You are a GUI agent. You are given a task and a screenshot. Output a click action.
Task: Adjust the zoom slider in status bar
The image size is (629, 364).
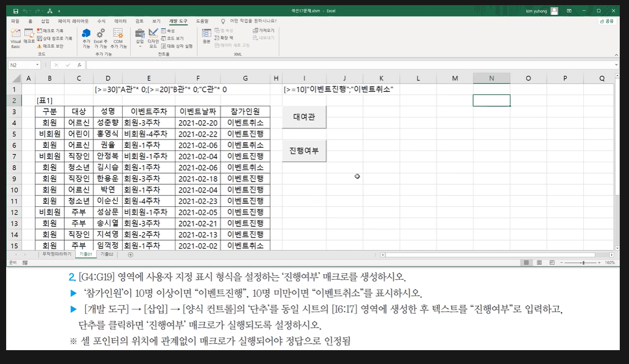tap(582, 262)
